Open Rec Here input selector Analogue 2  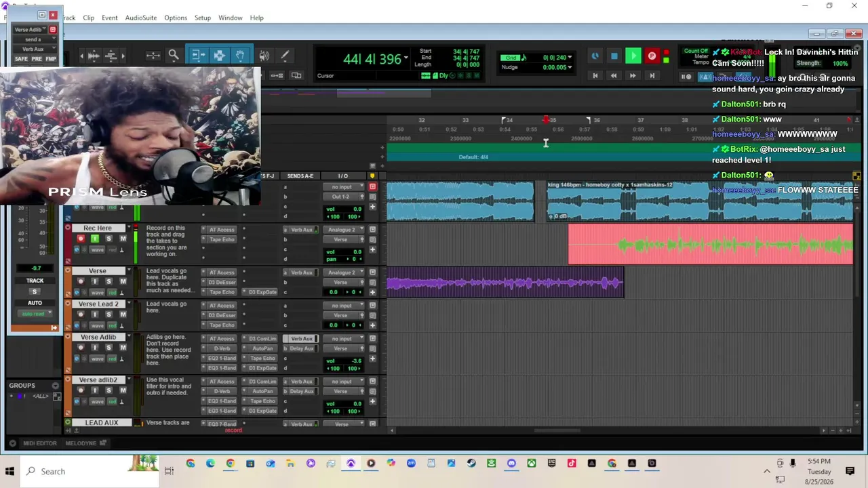coord(344,230)
